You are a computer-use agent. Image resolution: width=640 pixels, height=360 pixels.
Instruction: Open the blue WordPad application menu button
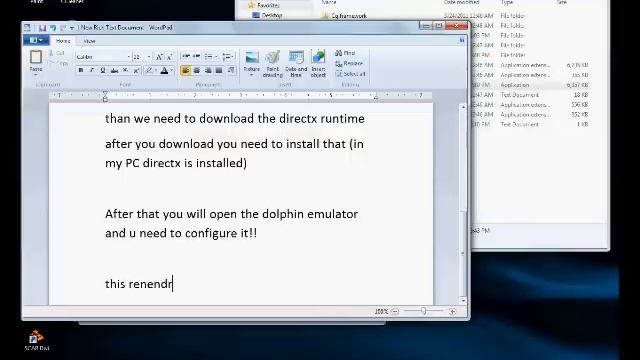coord(36,40)
